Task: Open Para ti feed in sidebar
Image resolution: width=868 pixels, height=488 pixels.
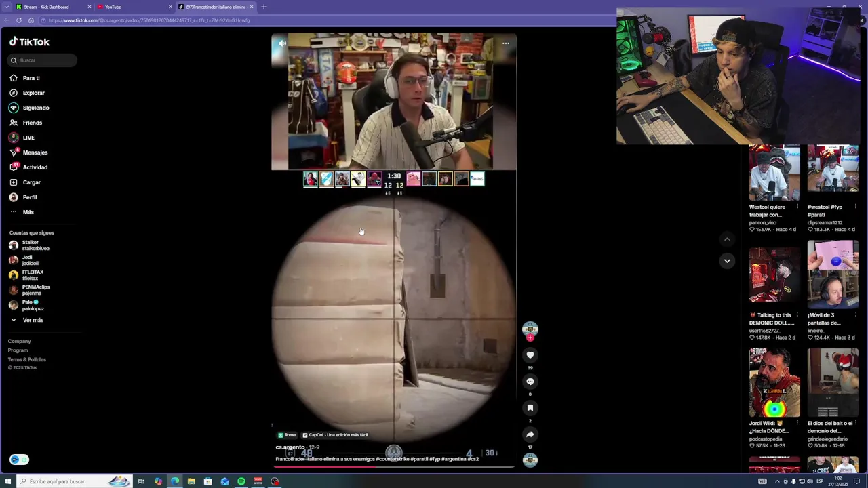Action: tap(31, 78)
